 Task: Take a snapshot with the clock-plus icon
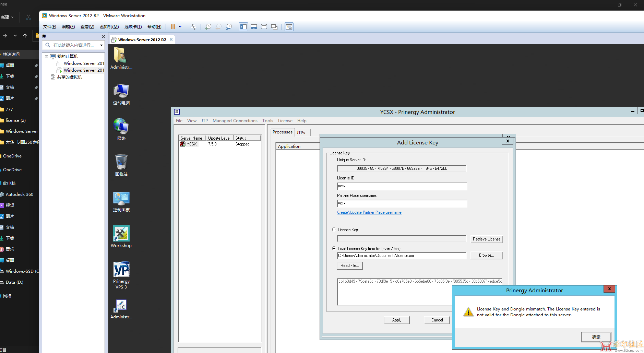208,27
